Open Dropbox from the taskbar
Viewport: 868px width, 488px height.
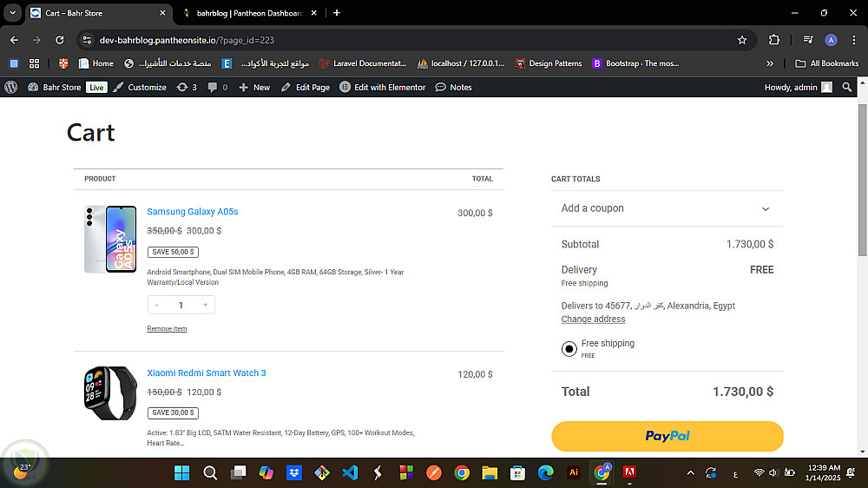click(294, 472)
